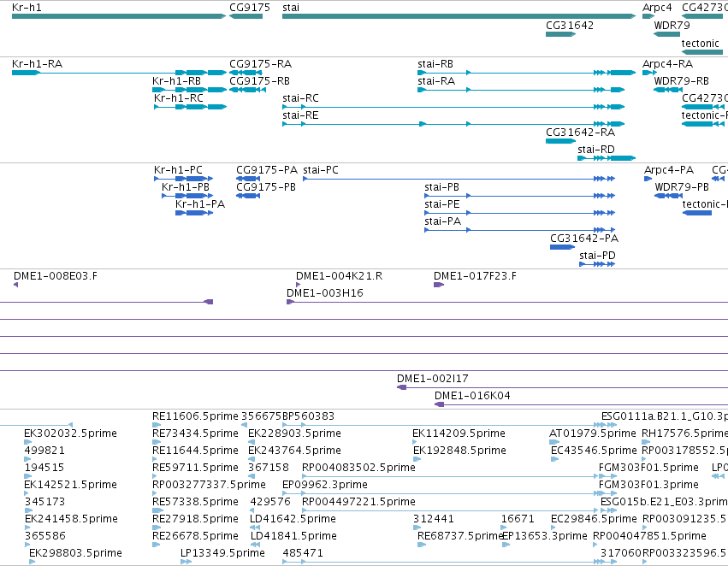The width and height of the screenshot is (728, 566).
Task: Select BAC clone DME1-003H16
Action: click(507, 302)
